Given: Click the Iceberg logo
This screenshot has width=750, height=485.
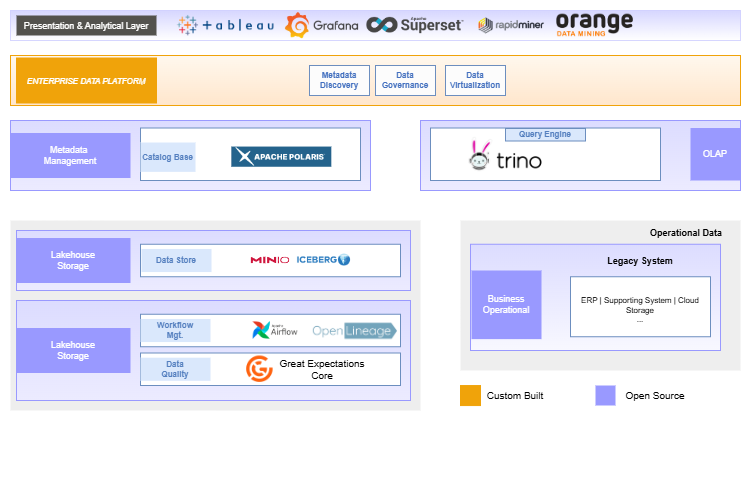Looking at the screenshot, I should coord(323,260).
